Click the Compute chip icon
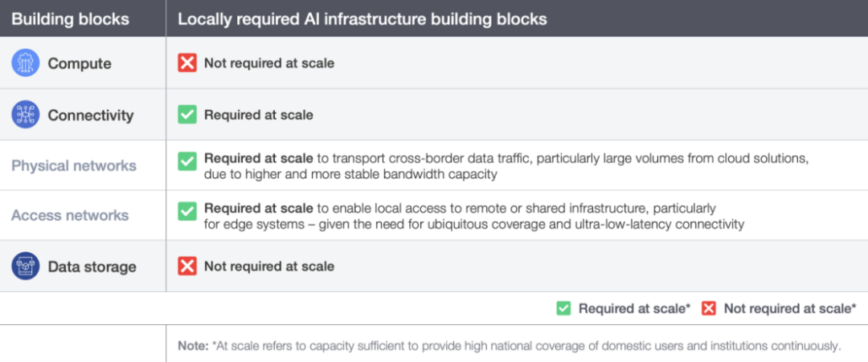868x362 pixels. click(x=26, y=63)
